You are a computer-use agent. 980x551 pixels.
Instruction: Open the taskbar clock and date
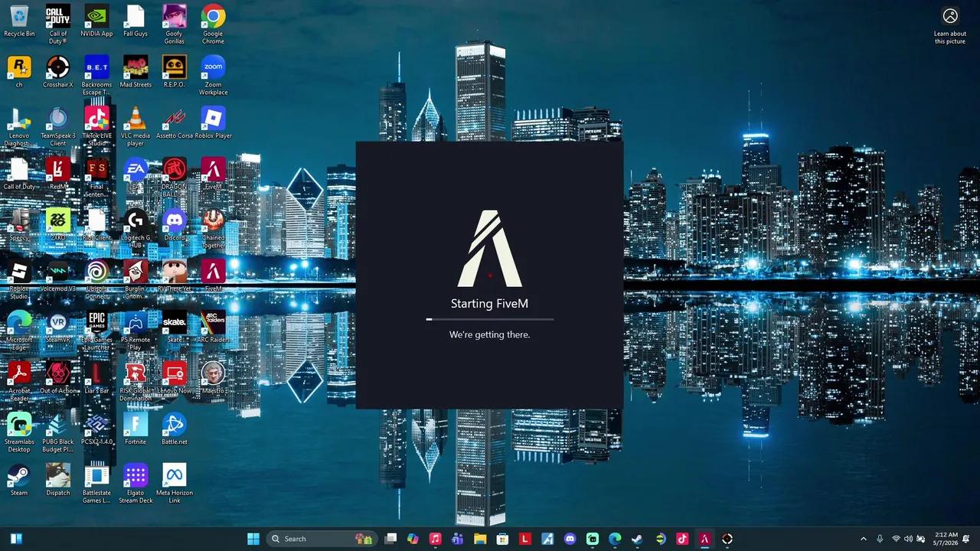[946, 539]
